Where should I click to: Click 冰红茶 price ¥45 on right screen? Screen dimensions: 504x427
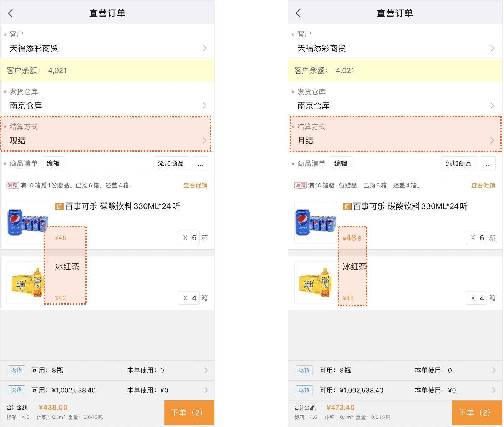[348, 298]
